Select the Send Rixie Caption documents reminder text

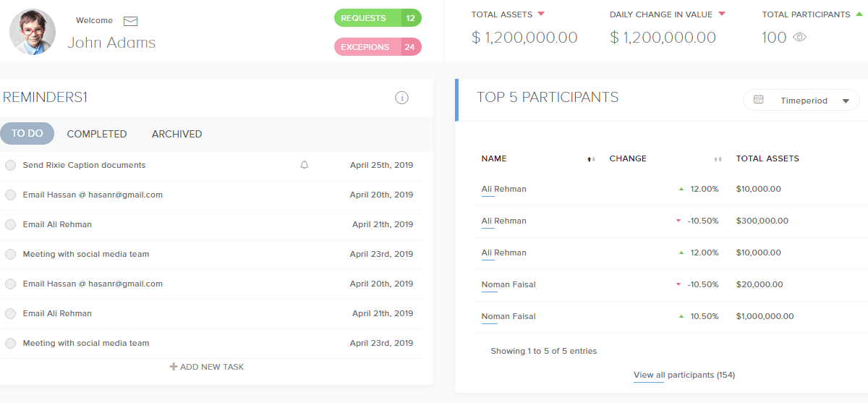(x=84, y=165)
